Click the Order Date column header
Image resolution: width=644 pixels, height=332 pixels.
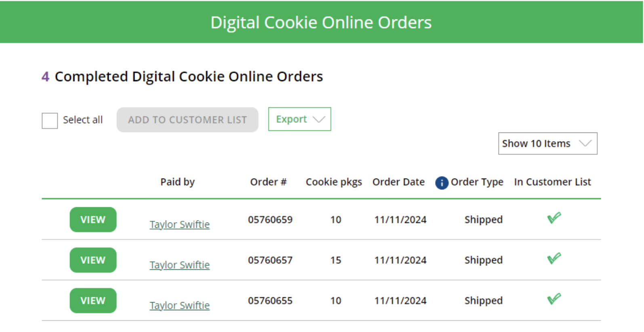tap(398, 182)
